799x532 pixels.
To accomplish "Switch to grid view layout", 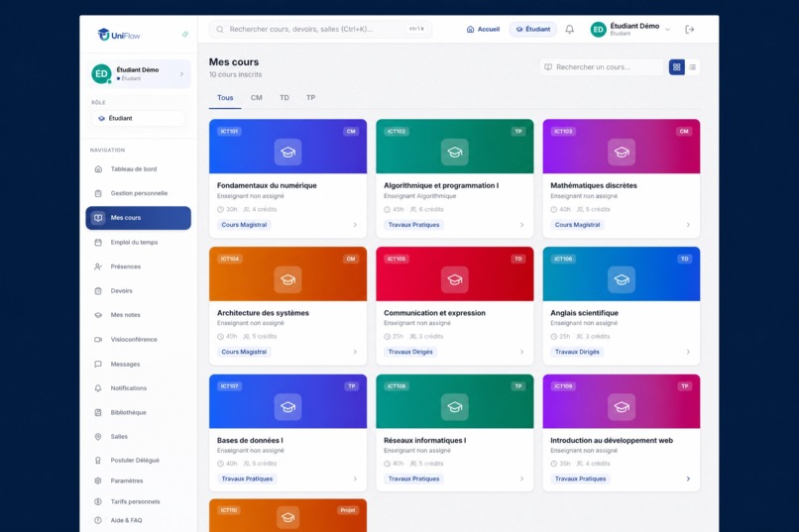I will pyautogui.click(x=677, y=66).
